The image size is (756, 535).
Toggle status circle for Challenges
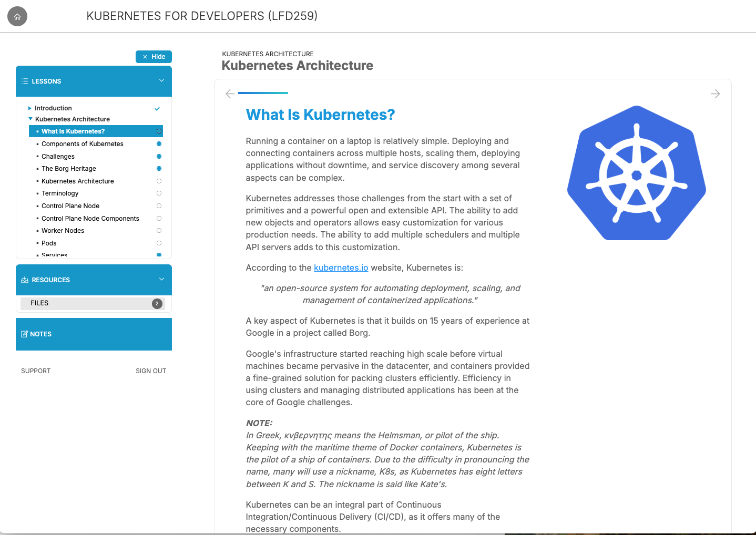point(159,157)
